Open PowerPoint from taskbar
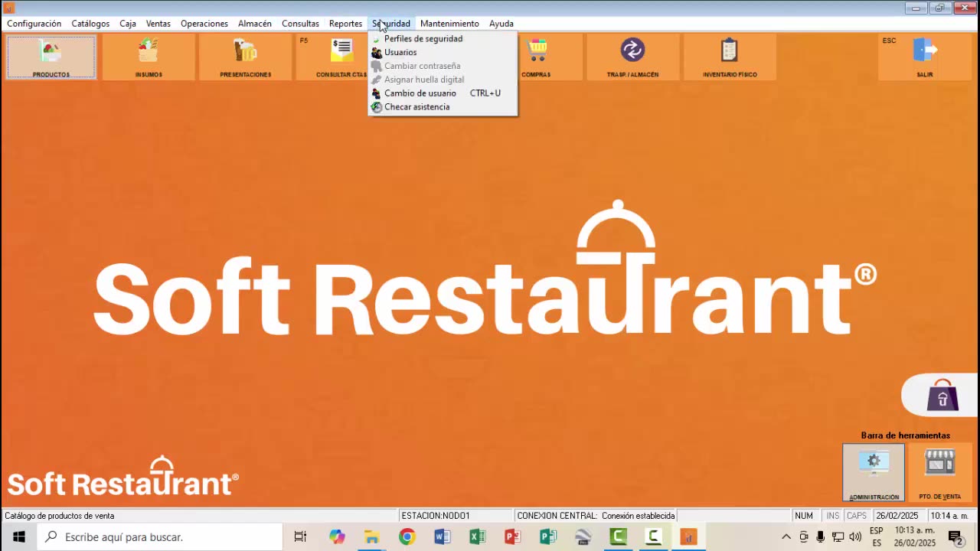Image resolution: width=980 pixels, height=551 pixels. (512, 537)
